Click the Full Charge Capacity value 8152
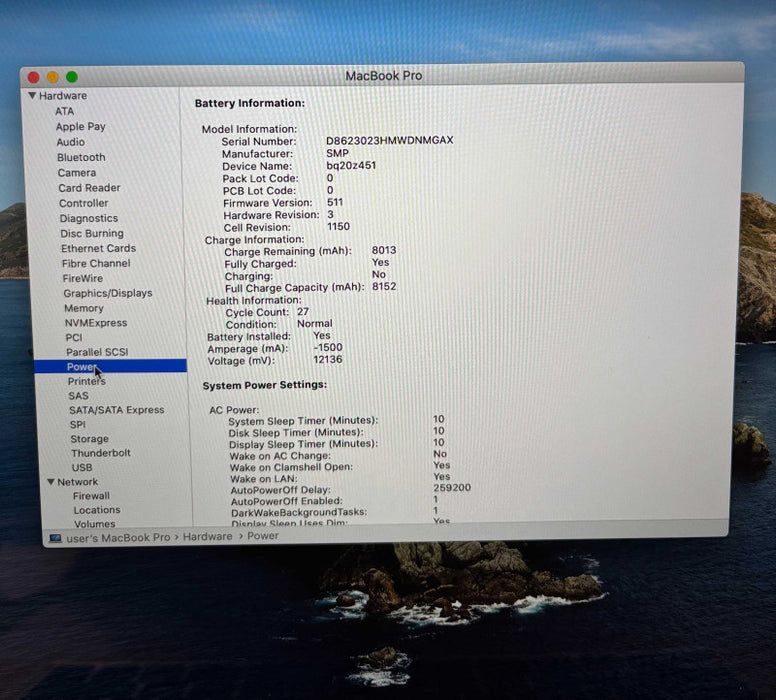The image size is (776, 700). tap(384, 286)
